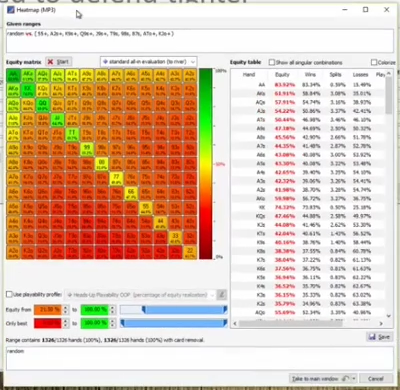
Task: Select the TT cell in the equity matrix
Action: [72, 134]
